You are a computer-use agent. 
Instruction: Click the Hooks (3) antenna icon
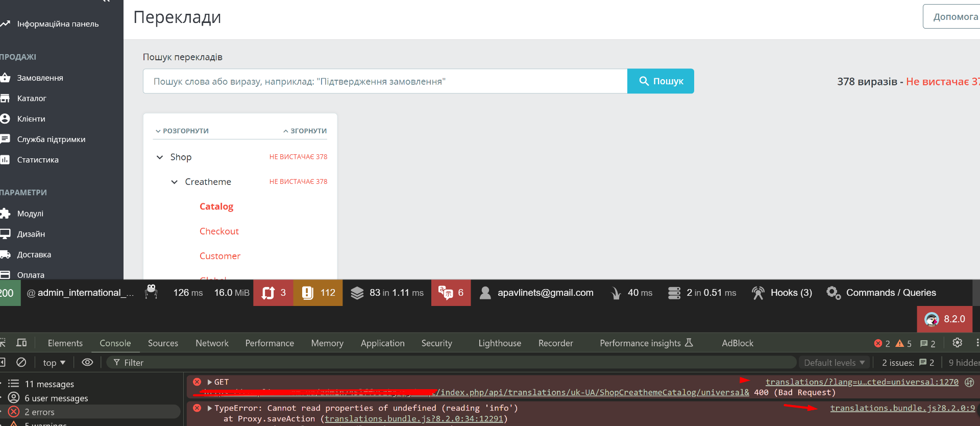pyautogui.click(x=758, y=293)
